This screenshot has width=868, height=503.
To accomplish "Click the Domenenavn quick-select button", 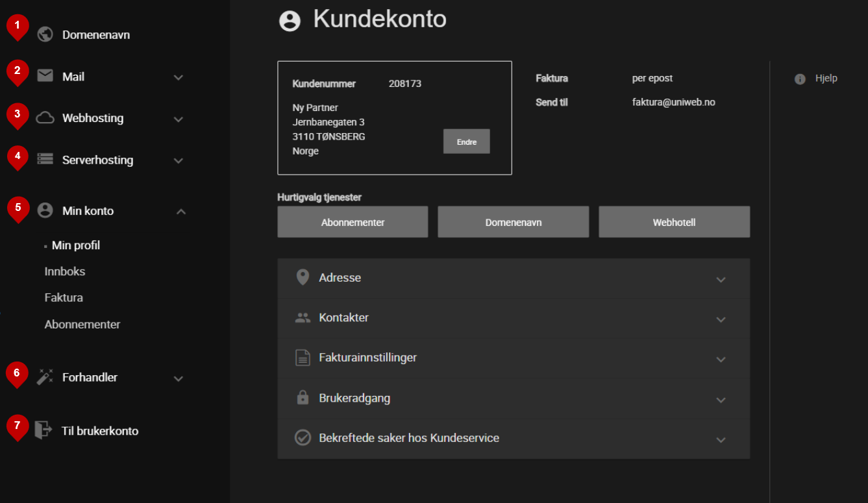I will [x=514, y=222].
